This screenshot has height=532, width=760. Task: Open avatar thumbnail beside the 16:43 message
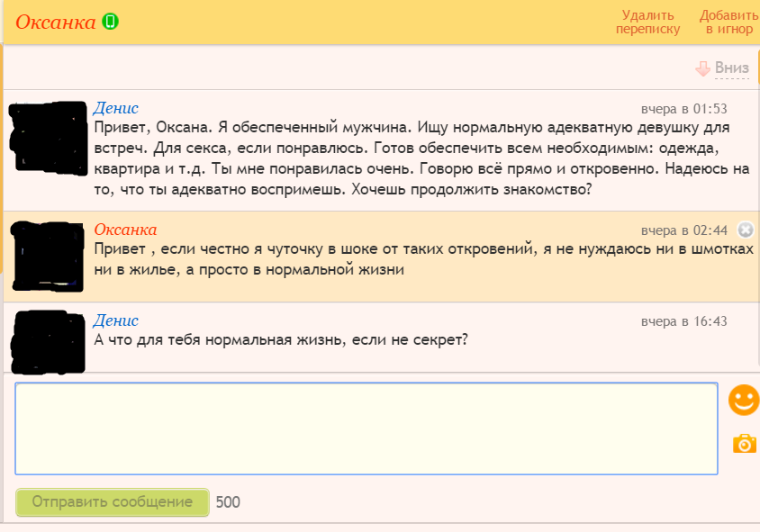point(48,343)
